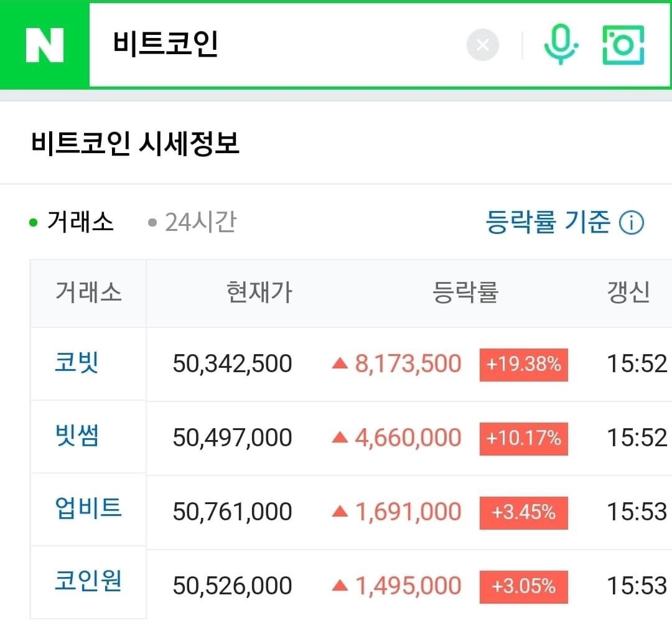Open the 코빗 exchange link
The image size is (672, 623).
pos(77,363)
